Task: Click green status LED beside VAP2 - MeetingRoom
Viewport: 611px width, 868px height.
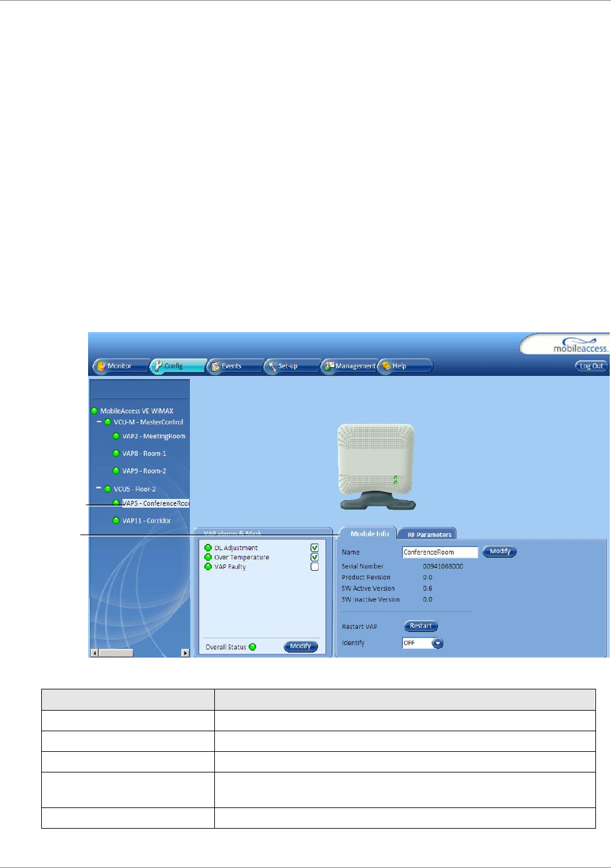Action: click(116, 436)
